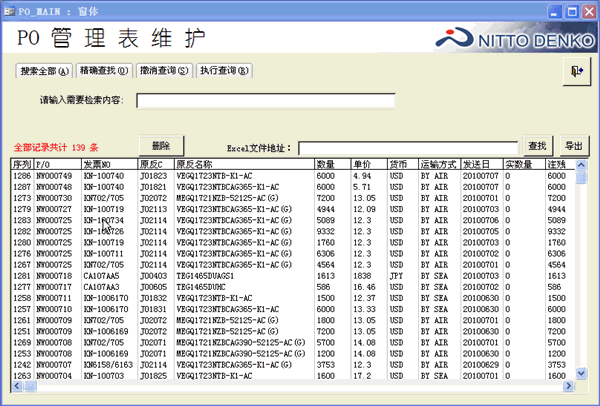Click the 单价 column header
Viewport: 600px width, 406px height.
point(369,165)
